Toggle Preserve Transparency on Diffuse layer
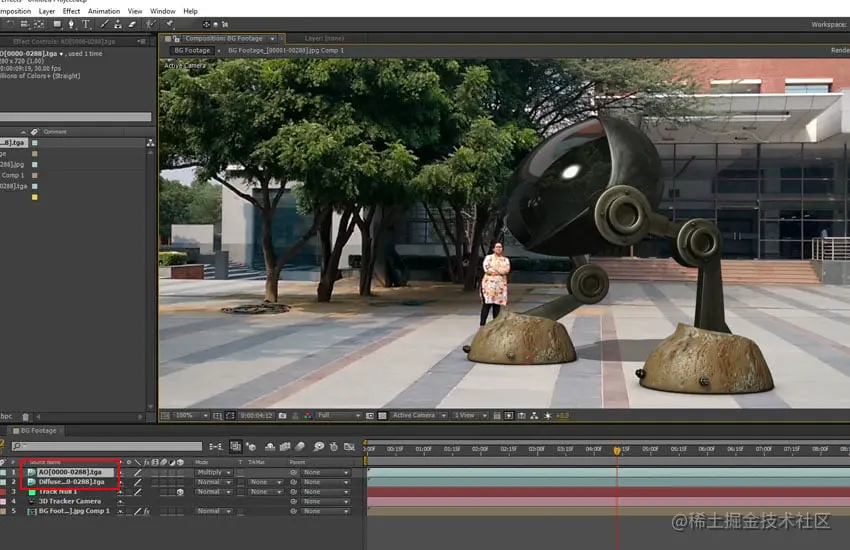Screen dimensions: 850x550 (240, 482)
